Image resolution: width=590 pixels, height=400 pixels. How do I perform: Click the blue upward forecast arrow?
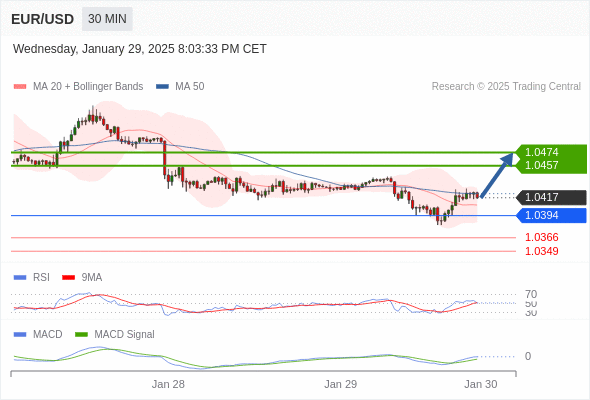pos(497,174)
